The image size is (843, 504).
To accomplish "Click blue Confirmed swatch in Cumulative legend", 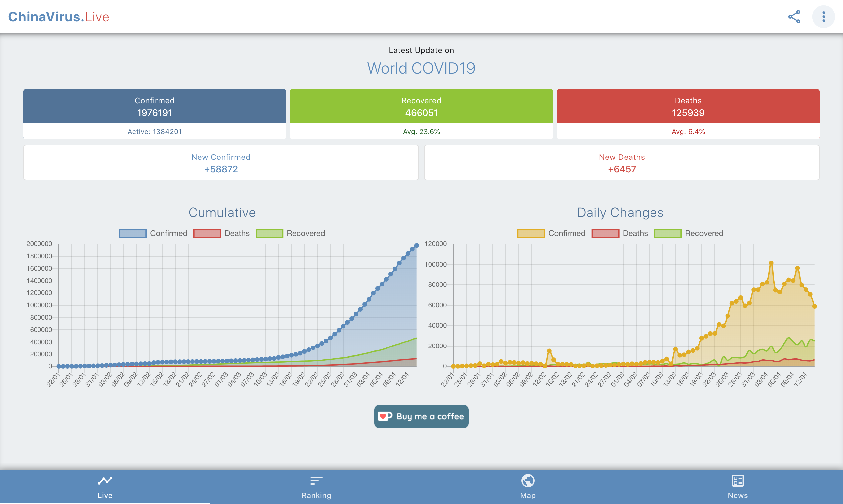I will [132, 233].
